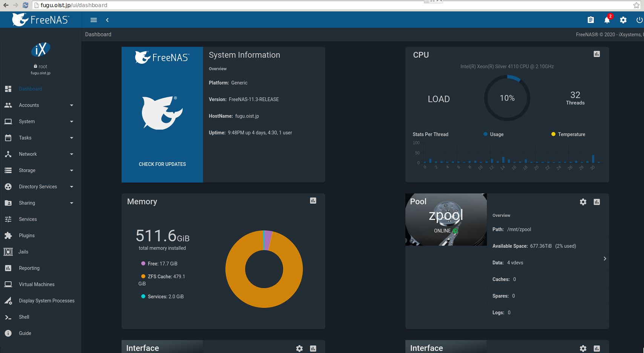The width and height of the screenshot is (644, 353).
Task: Click the browser address bar
Action: click(x=226, y=5)
